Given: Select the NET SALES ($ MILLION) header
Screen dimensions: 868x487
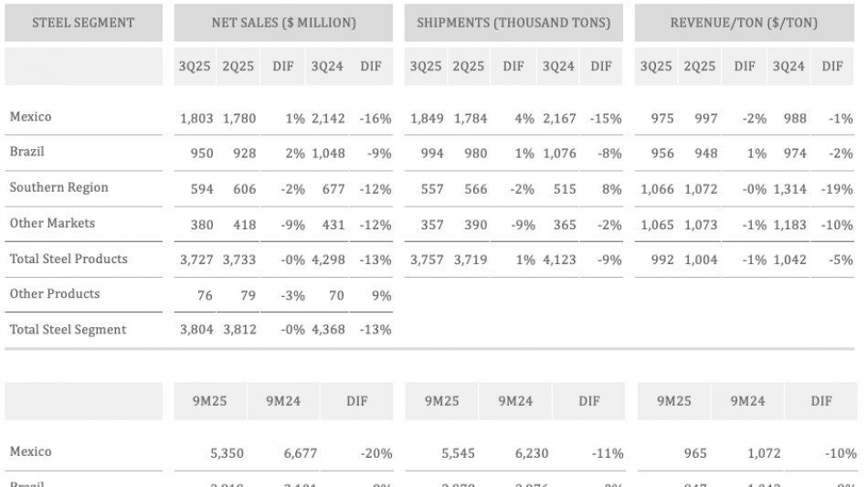Looking at the screenshot, I should (x=283, y=22).
